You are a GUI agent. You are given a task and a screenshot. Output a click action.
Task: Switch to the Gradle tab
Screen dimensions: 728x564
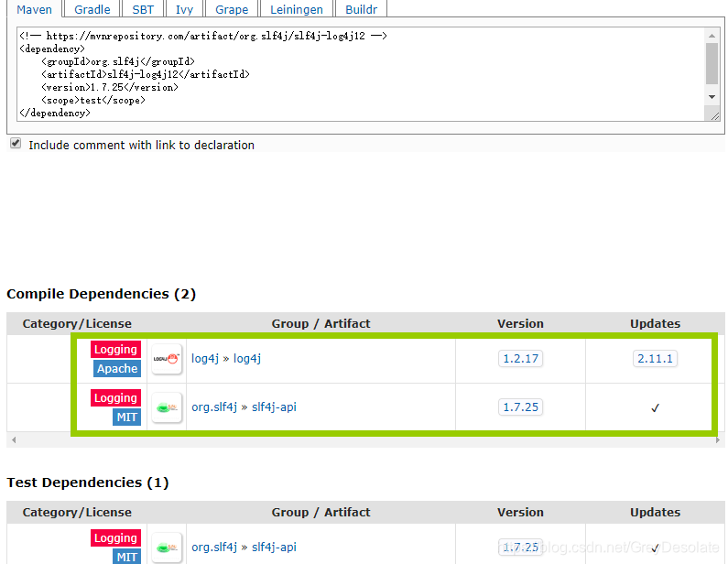pos(92,9)
